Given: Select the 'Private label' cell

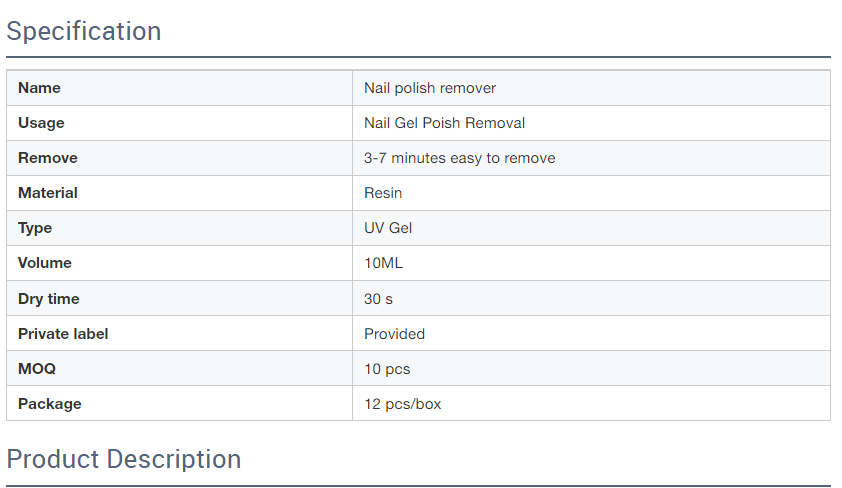Looking at the screenshot, I should pyautogui.click(x=179, y=333).
